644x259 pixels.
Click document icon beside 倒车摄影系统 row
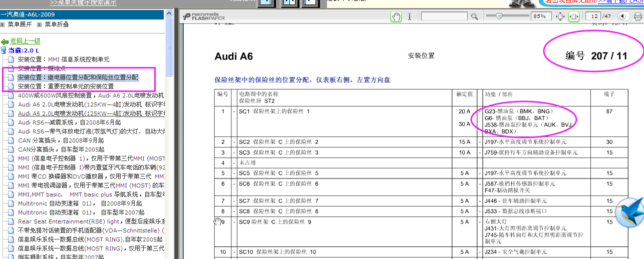11,256
